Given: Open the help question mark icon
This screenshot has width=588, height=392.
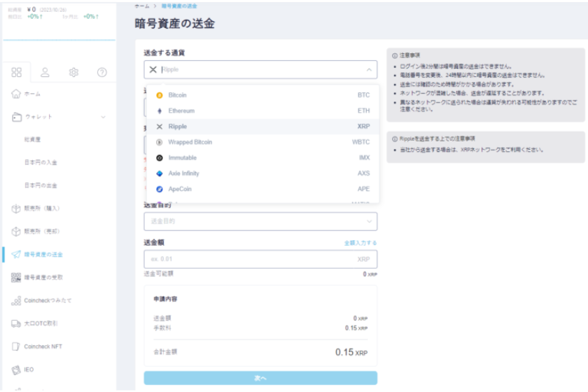Looking at the screenshot, I should pyautogui.click(x=102, y=72).
